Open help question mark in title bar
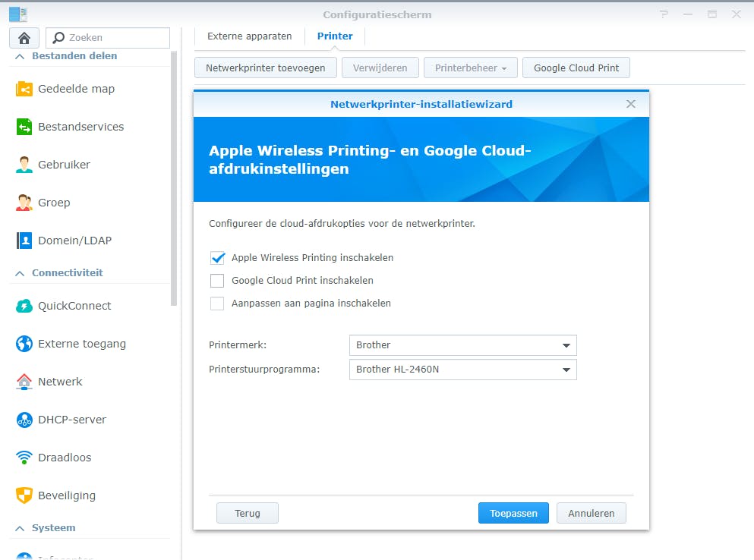754x560 pixels. point(664,14)
